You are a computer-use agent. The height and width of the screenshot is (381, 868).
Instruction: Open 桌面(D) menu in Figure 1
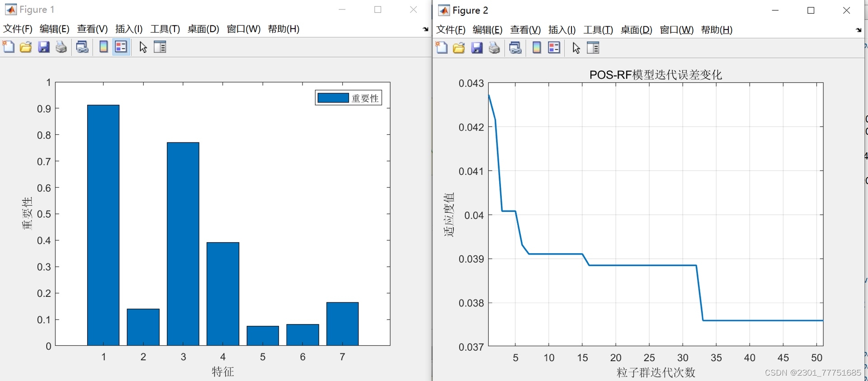[x=203, y=29]
